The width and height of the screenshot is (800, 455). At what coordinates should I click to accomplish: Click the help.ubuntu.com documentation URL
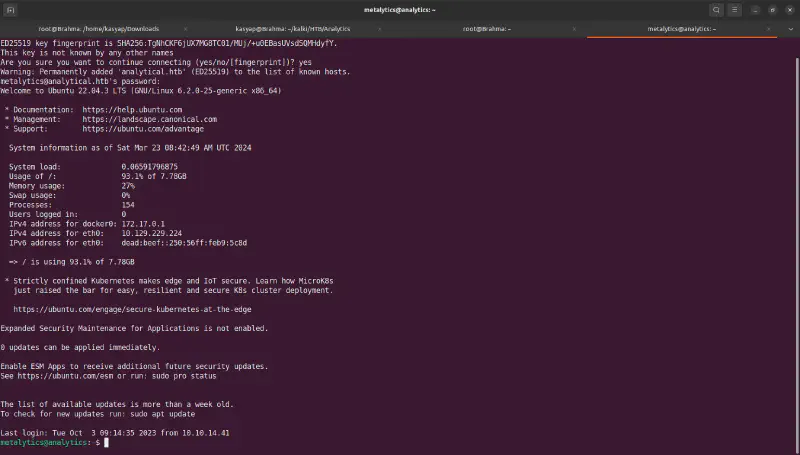pyautogui.click(x=132, y=109)
